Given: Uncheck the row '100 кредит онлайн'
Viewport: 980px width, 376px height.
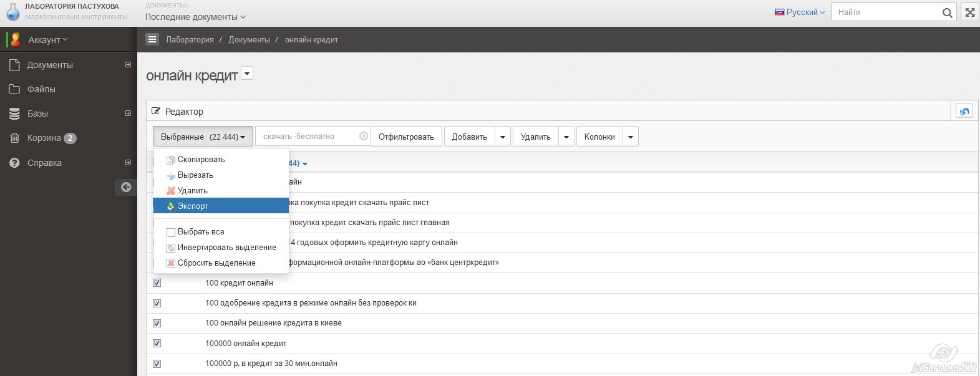Looking at the screenshot, I should (157, 283).
